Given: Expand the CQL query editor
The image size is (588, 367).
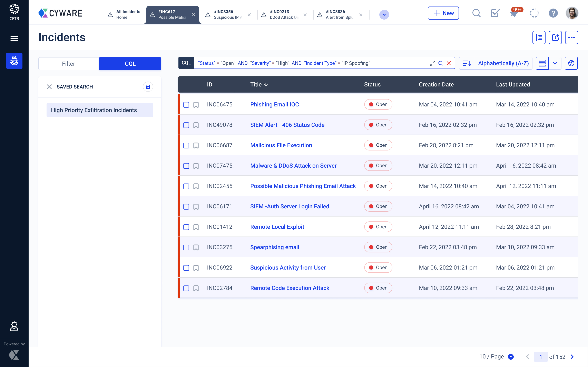Looking at the screenshot, I should coord(432,63).
